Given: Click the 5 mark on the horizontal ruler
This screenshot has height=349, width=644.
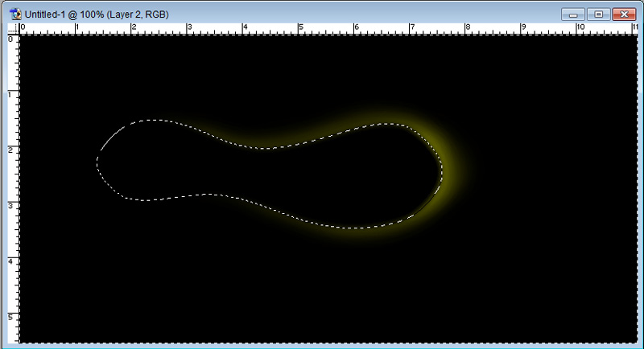Looking at the screenshot, I should (x=300, y=27).
